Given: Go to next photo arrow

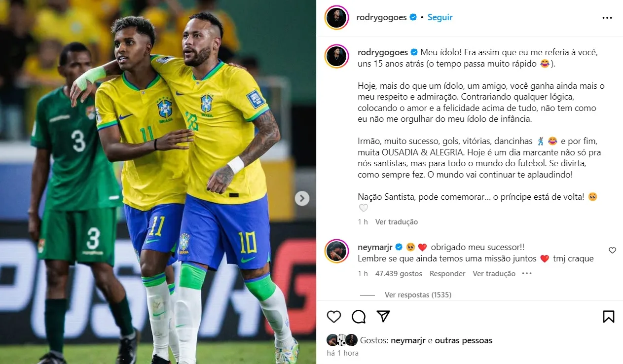Looking at the screenshot, I should 302,198.
